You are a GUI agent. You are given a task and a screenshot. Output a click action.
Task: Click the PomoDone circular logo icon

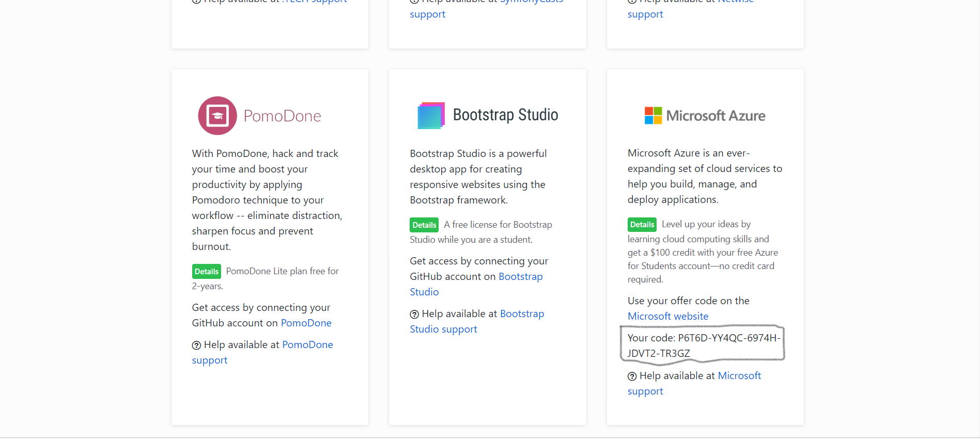click(x=217, y=116)
